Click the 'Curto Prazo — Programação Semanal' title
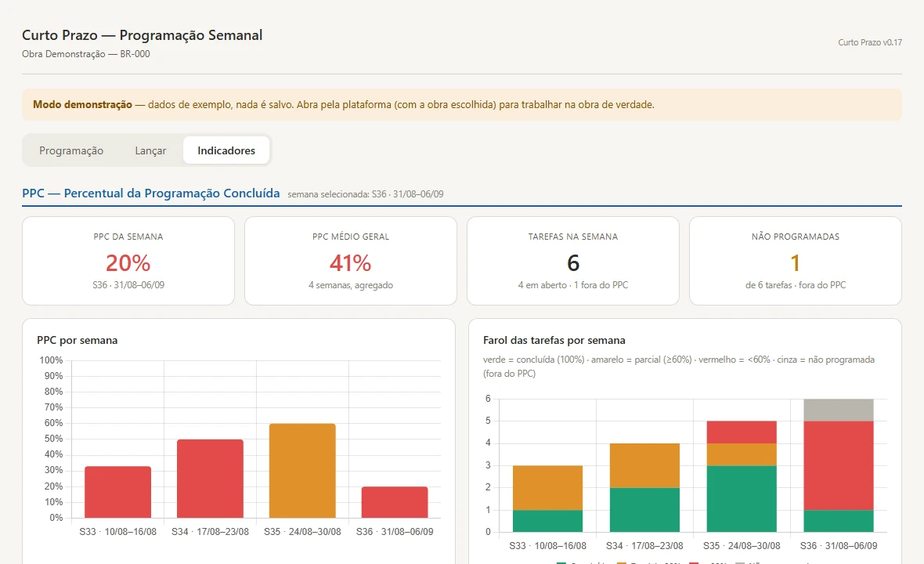The height and width of the screenshot is (564, 924). coord(142,35)
